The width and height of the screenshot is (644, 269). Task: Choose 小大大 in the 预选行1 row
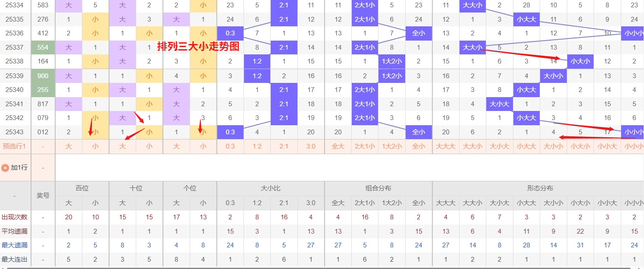(x=526, y=146)
